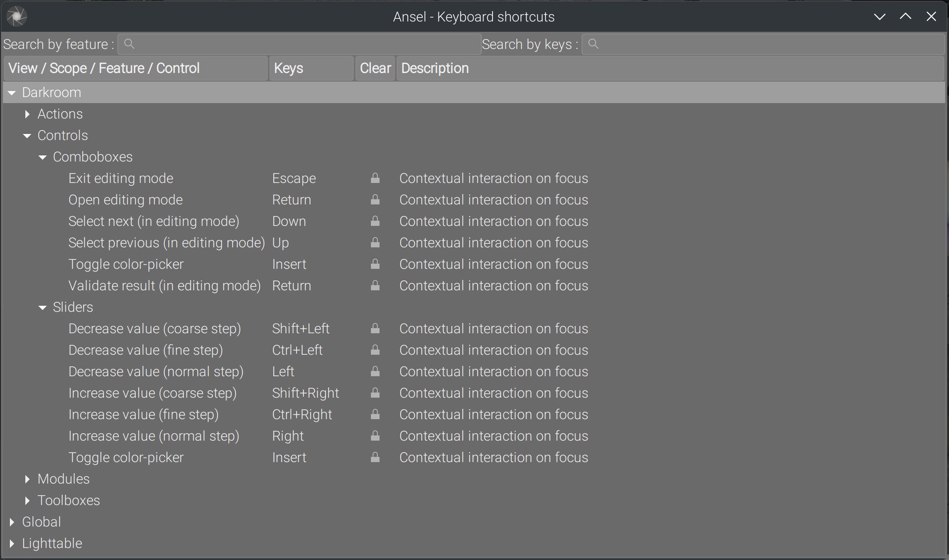The image size is (949, 560).
Task: Click Return key for Validate result
Action: (x=291, y=286)
